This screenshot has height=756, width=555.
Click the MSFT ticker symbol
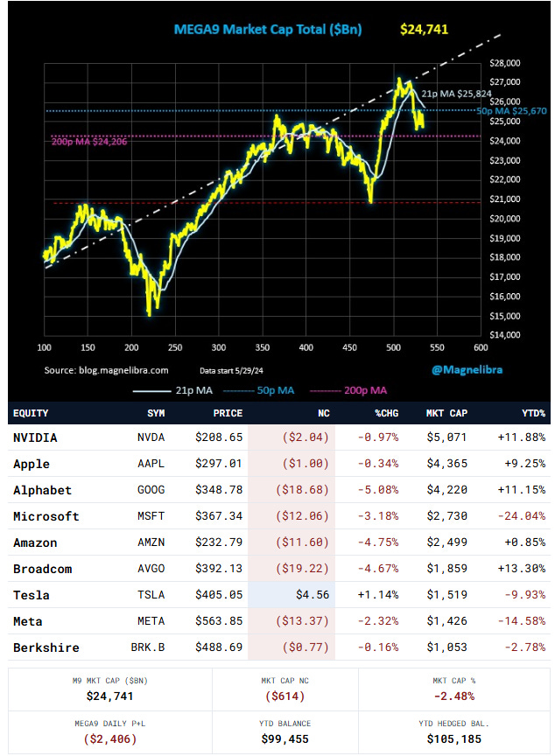pyautogui.click(x=151, y=516)
